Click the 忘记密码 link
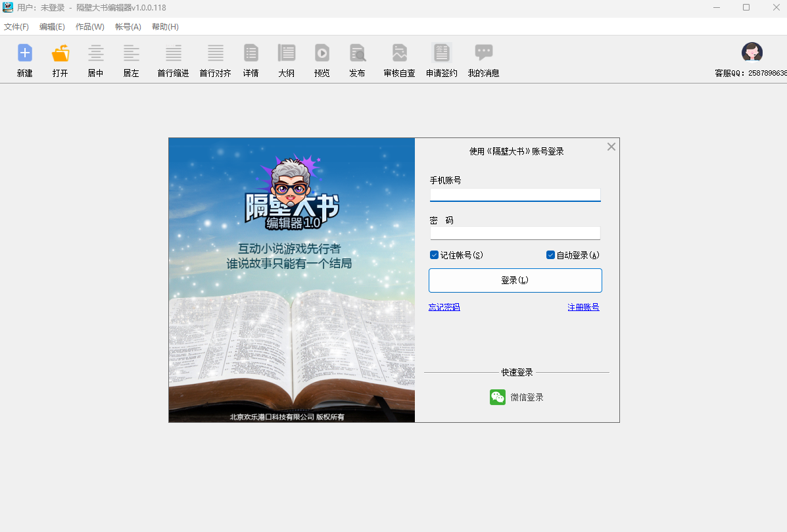 coord(444,307)
